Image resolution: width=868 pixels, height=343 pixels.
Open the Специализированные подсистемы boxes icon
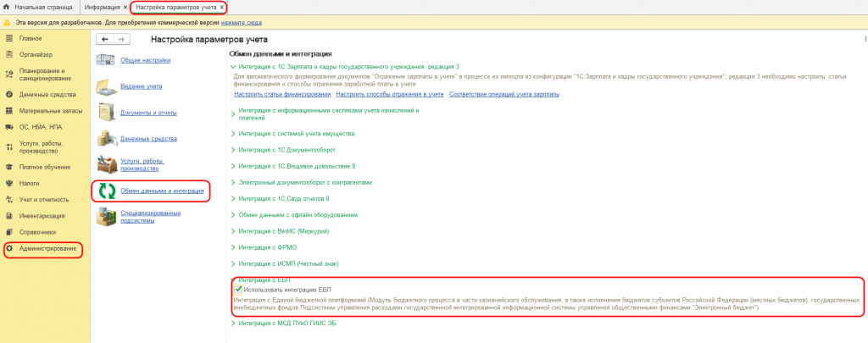tap(105, 216)
